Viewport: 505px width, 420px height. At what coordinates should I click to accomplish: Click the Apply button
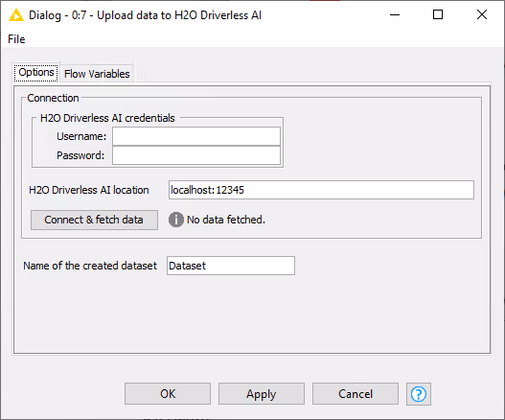pos(262,393)
